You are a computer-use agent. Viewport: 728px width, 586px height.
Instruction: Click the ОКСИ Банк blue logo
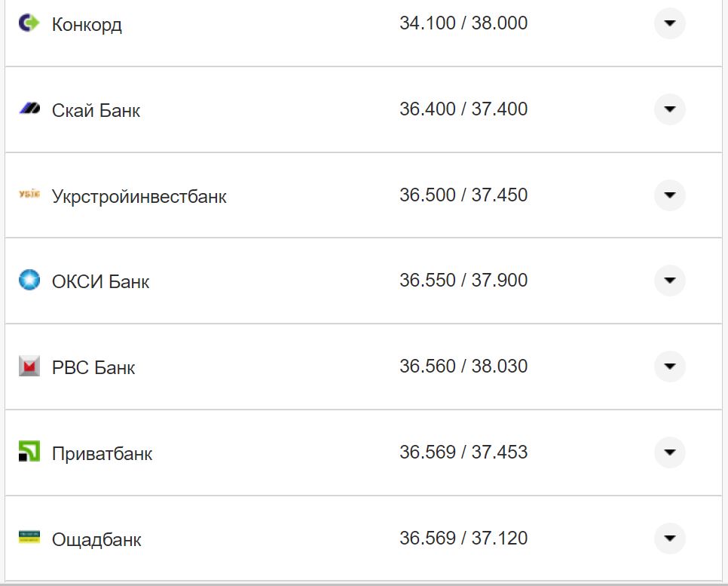(29, 281)
